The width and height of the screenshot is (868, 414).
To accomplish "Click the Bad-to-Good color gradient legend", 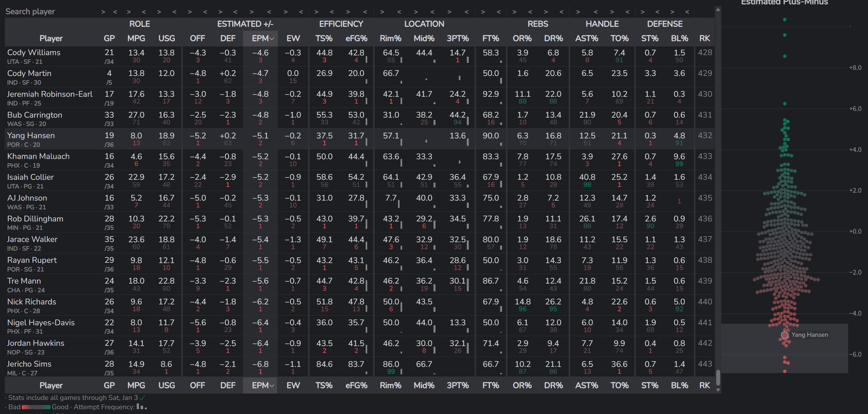I will click(36, 407).
